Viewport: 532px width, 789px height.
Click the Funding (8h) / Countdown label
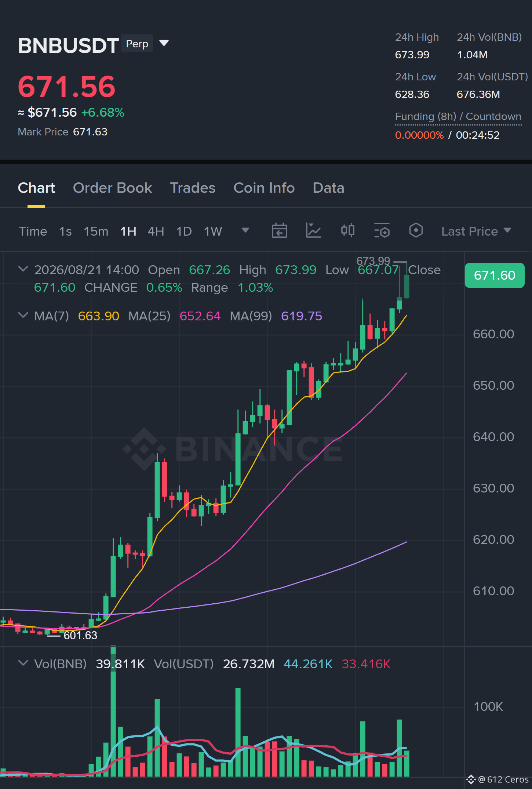tap(458, 116)
